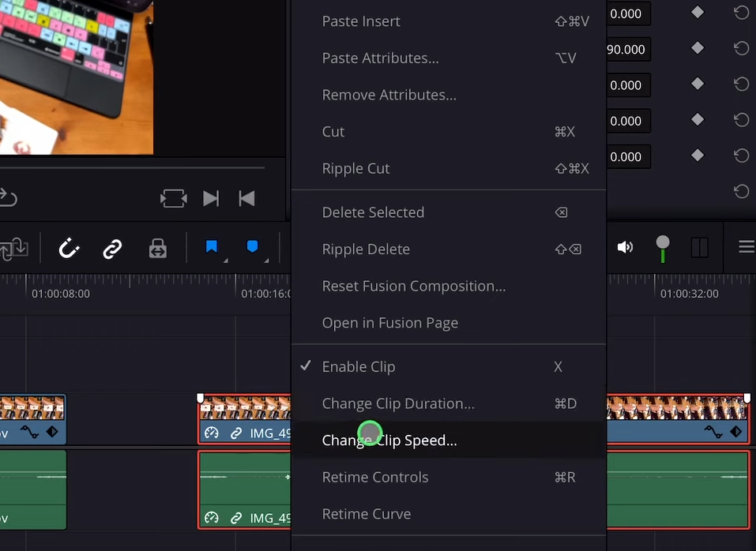Click keyframe diamond beside first 0.000 value
The image size is (756, 551).
coord(698,13)
